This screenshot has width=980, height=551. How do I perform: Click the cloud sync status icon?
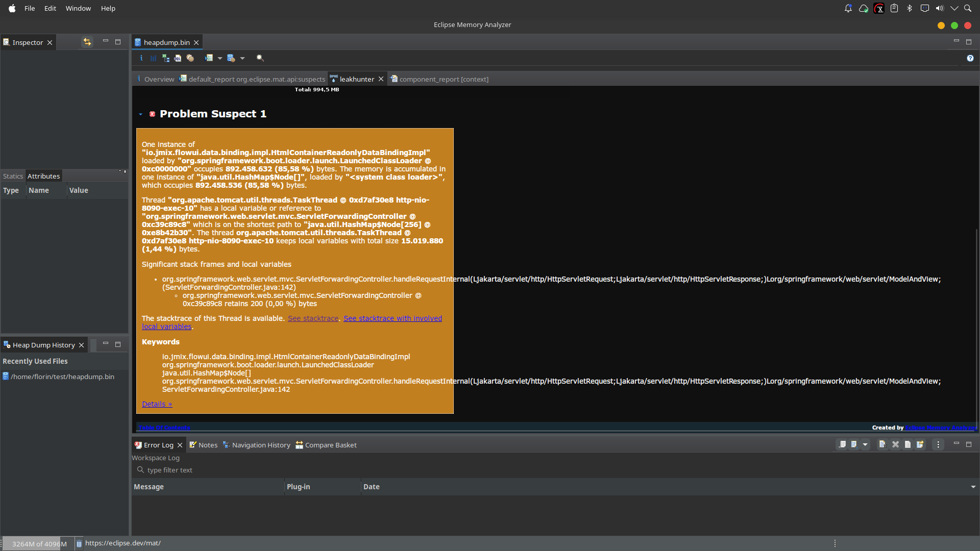tap(864, 8)
